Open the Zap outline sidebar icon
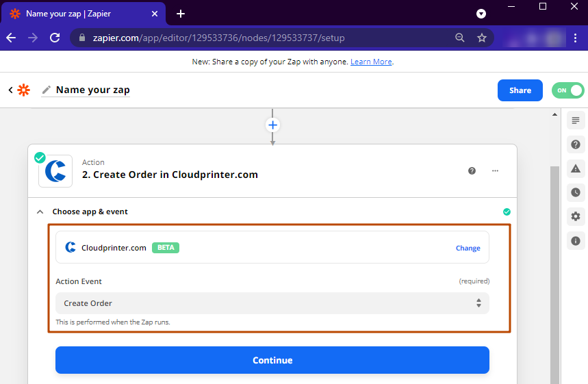The image size is (588, 384). click(576, 120)
